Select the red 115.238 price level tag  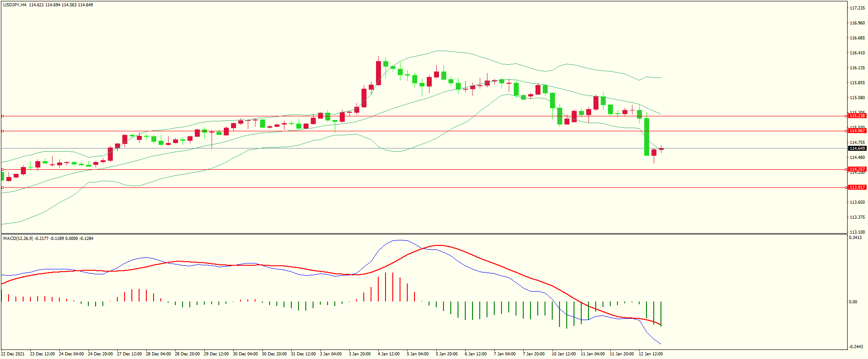point(857,116)
